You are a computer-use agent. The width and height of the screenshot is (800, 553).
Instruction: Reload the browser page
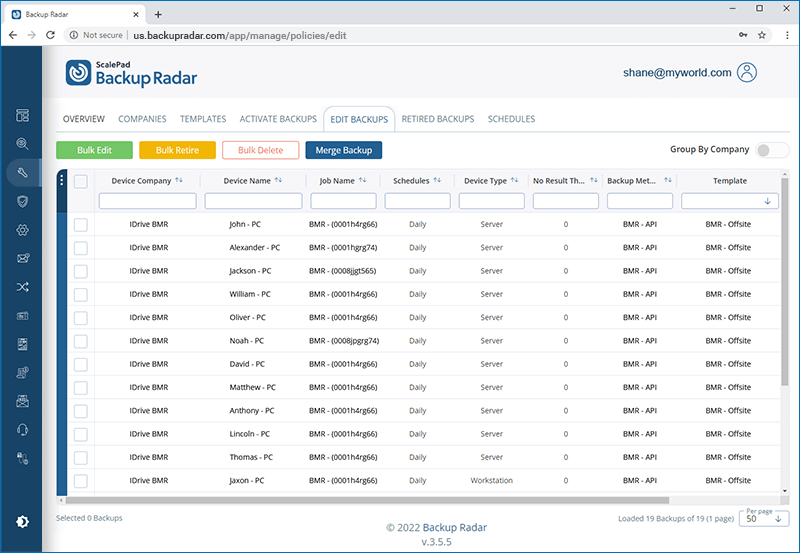50,35
